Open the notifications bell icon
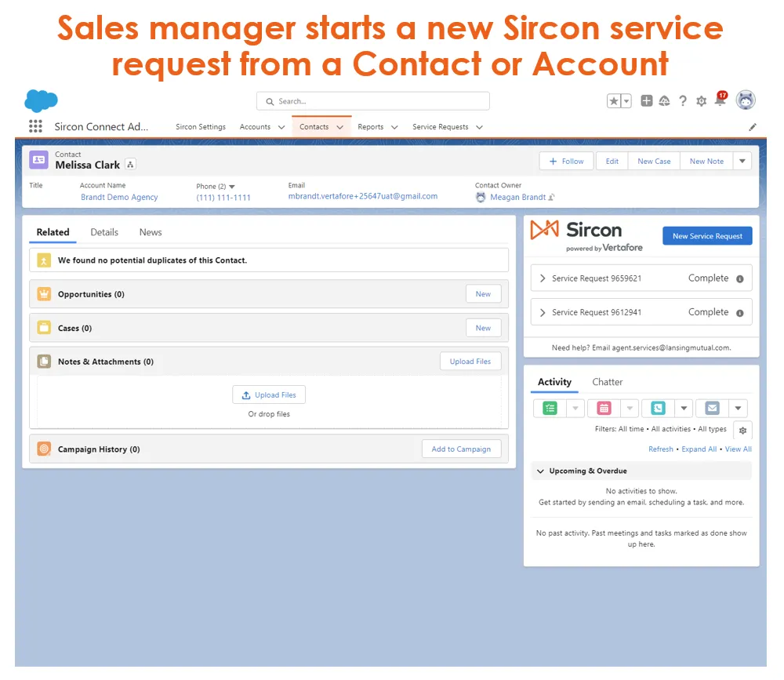784x680 pixels. pyautogui.click(x=720, y=99)
